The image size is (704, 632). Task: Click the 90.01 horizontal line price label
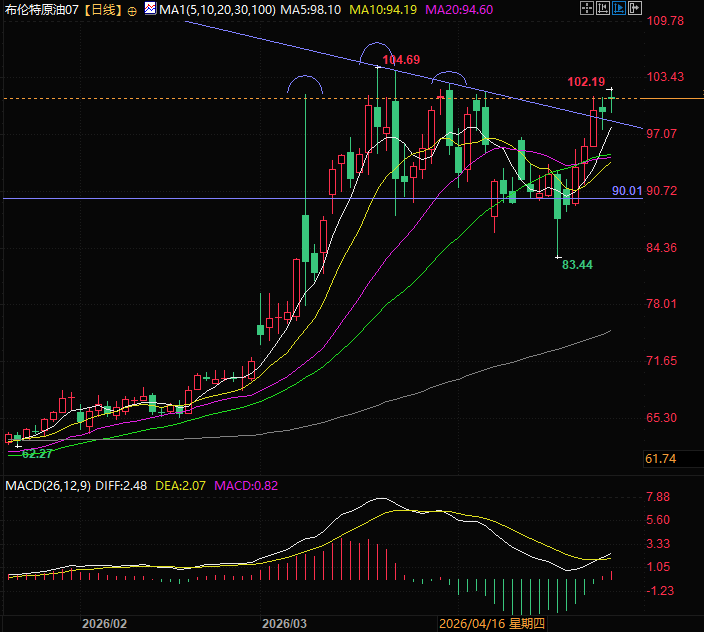[x=626, y=190]
